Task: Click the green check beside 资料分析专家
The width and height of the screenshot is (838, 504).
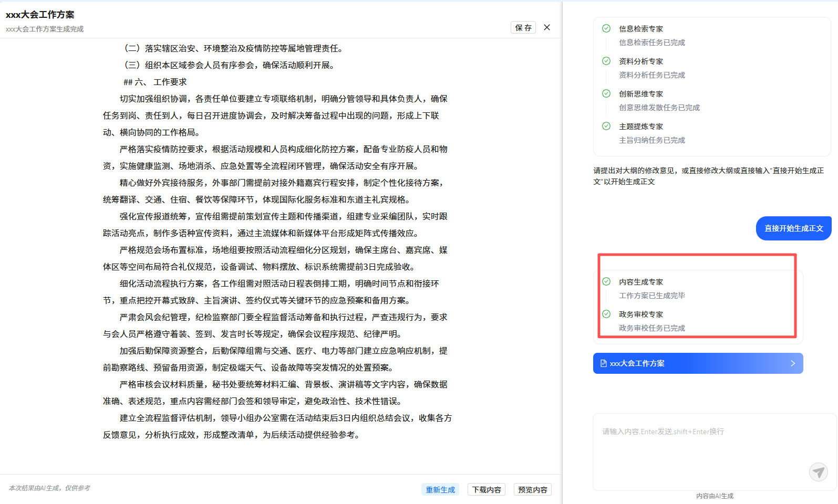Action: coord(606,61)
